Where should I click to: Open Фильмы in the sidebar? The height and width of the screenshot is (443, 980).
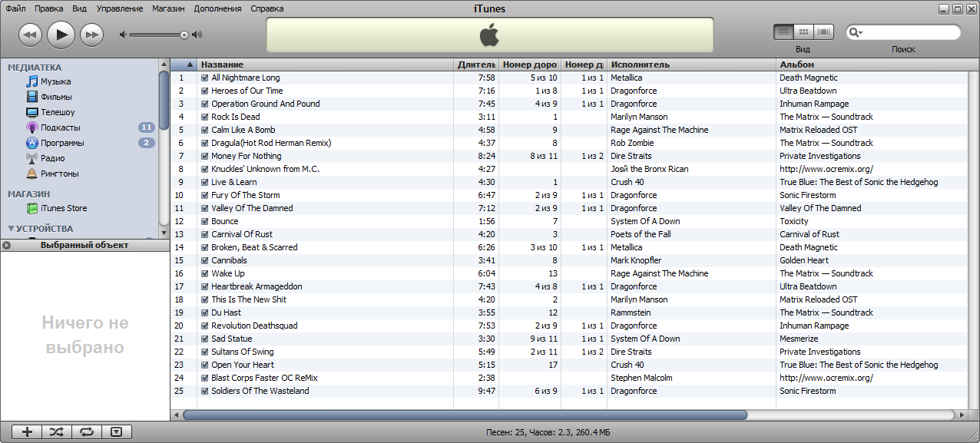click(x=56, y=97)
